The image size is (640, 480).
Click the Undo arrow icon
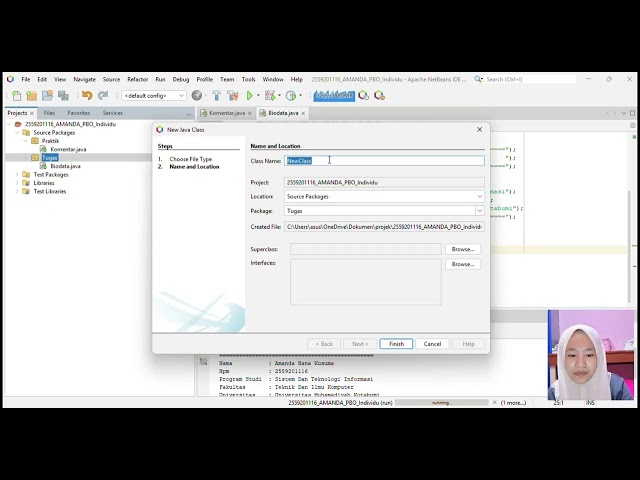point(87,96)
